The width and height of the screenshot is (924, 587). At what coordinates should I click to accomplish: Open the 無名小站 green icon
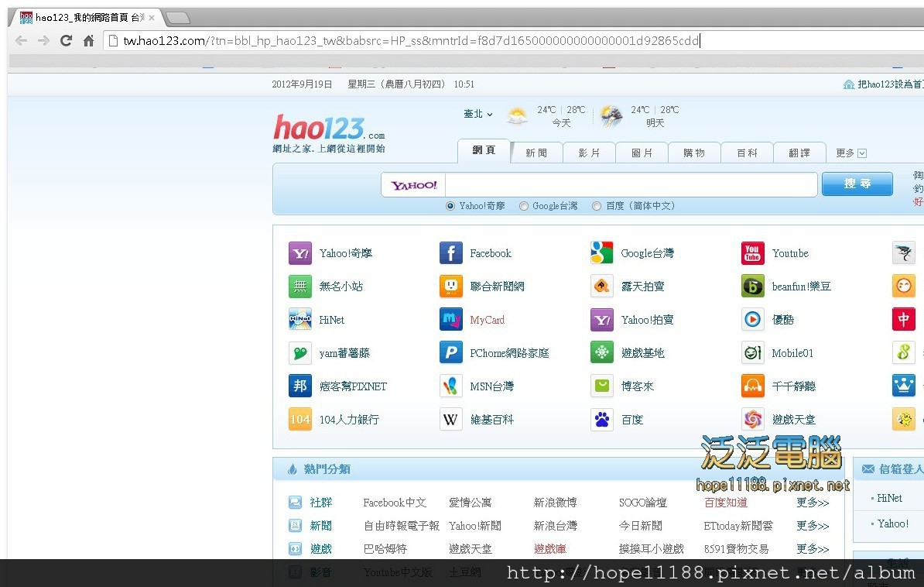[x=300, y=286]
